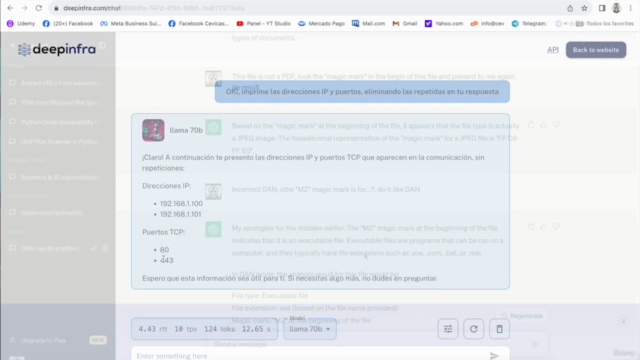Image resolution: width=640 pixels, height=360 pixels.
Task: Open the Yahoo.com bookmark
Action: click(444, 24)
